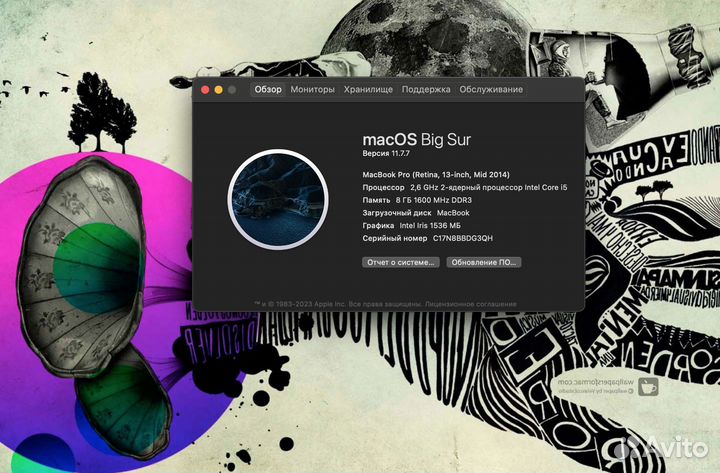Open the Мониторы tab
Image resolution: width=720 pixels, height=473 pixels.
[x=312, y=90]
